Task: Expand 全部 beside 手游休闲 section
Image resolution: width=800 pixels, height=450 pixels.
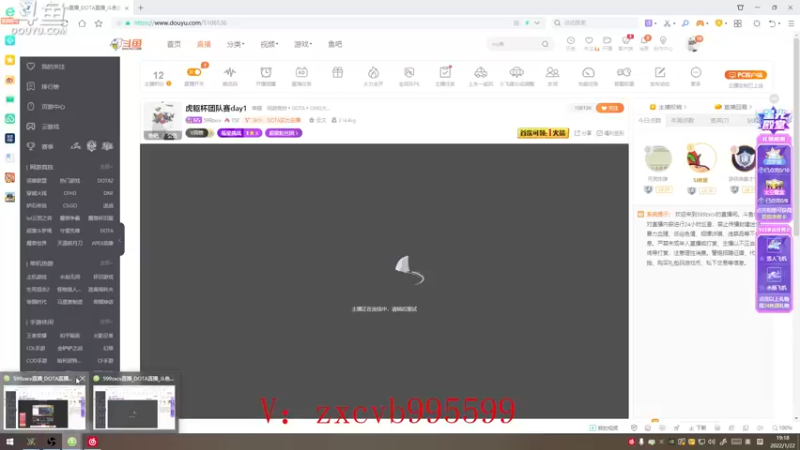Action: tap(106, 322)
